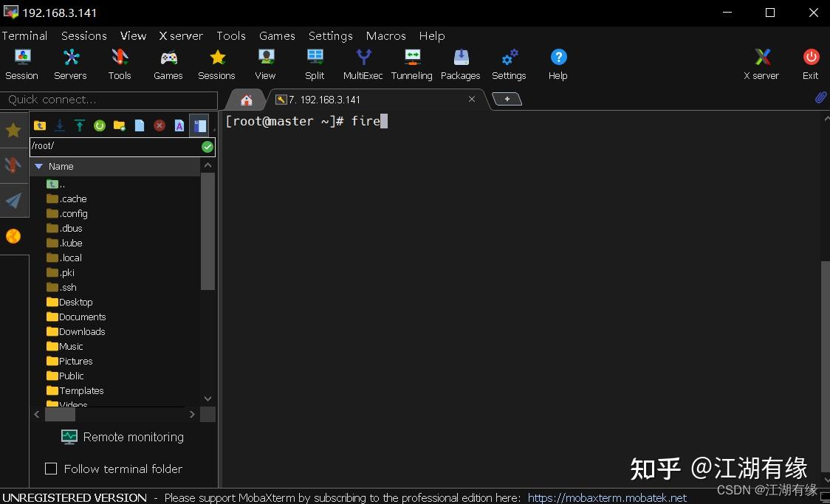Enable MultiExec mode from toolbar
The width and height of the screenshot is (830, 504).
(x=363, y=64)
